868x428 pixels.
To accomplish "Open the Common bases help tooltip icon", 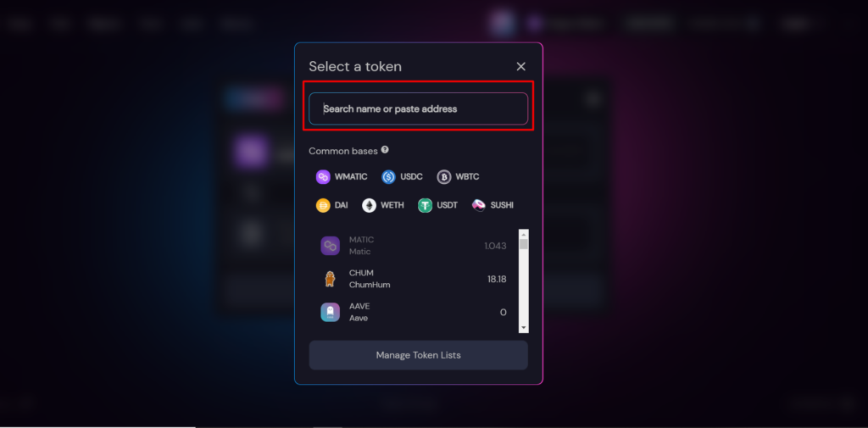I will pyautogui.click(x=385, y=150).
